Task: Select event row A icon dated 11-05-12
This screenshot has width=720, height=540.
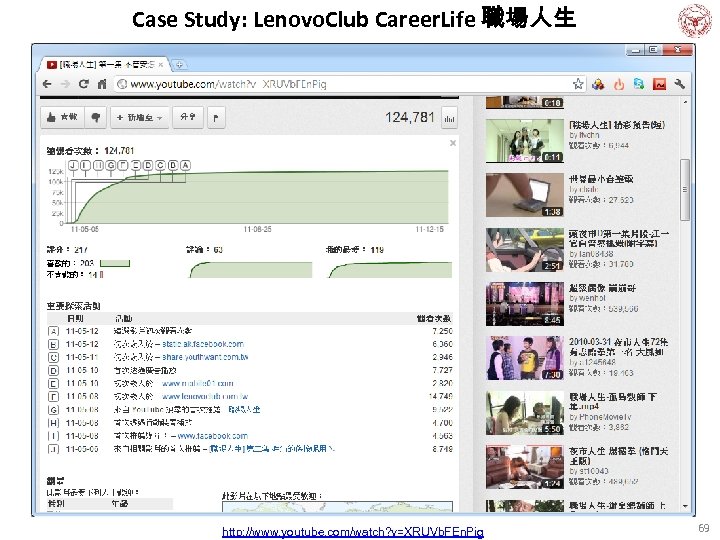Action: (x=53, y=331)
